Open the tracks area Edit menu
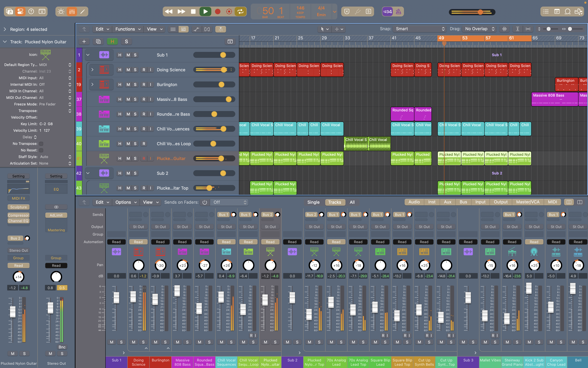Image resolution: width=588 pixels, height=368 pixels. pyautogui.click(x=102, y=29)
